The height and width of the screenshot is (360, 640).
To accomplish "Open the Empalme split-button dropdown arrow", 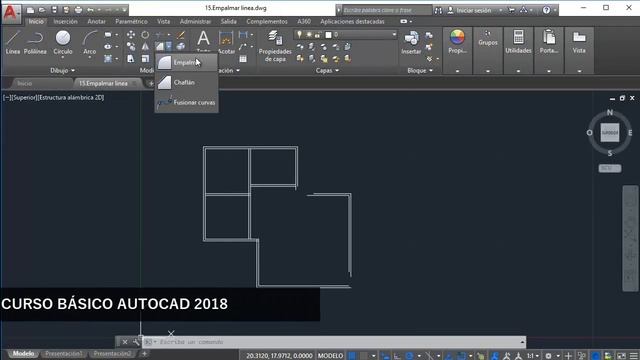I will [169, 46].
